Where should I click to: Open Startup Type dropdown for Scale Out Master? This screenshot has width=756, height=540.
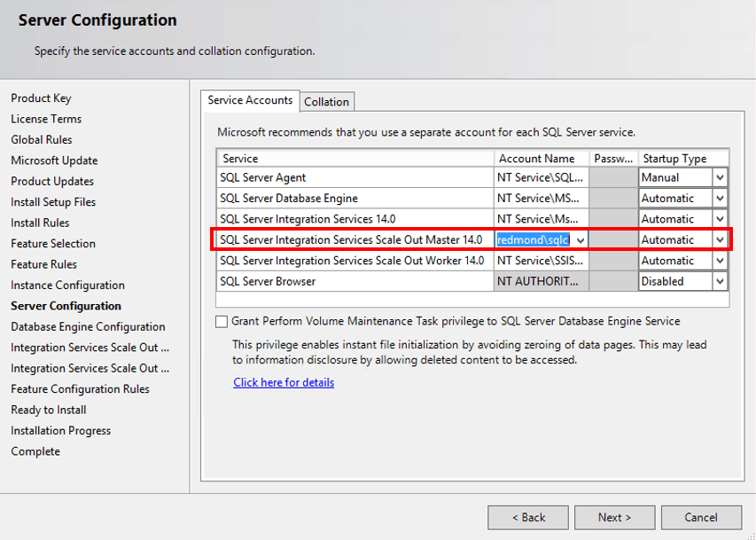click(720, 239)
